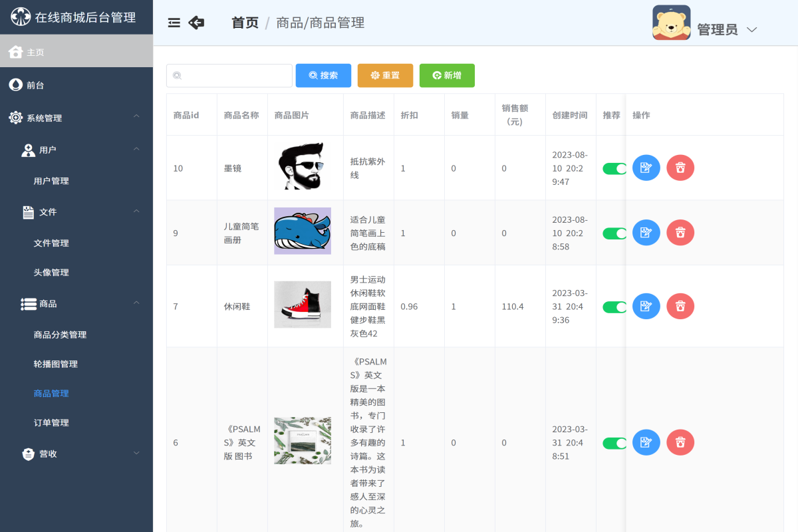Click inside the search input field
This screenshot has width=798, height=532.
pyautogui.click(x=229, y=75)
